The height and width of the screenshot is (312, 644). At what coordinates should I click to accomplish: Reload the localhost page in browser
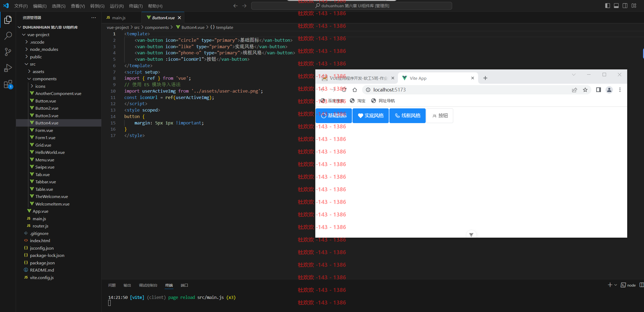(x=344, y=90)
